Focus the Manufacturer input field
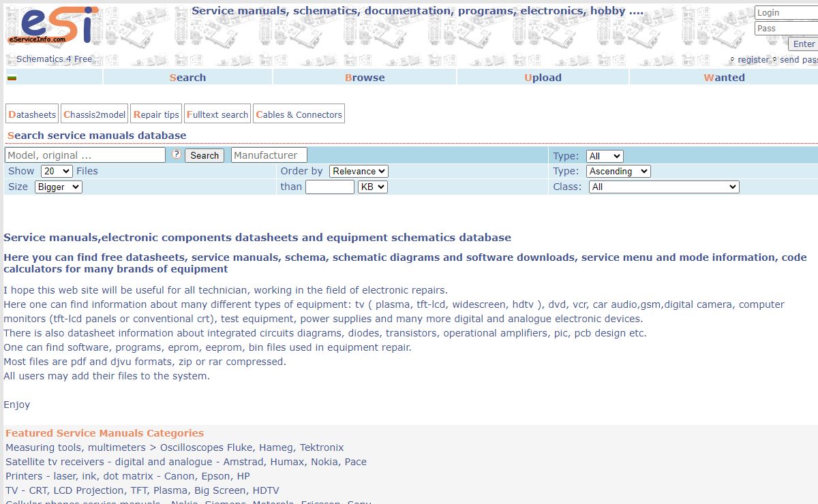818x504 pixels. [269, 155]
